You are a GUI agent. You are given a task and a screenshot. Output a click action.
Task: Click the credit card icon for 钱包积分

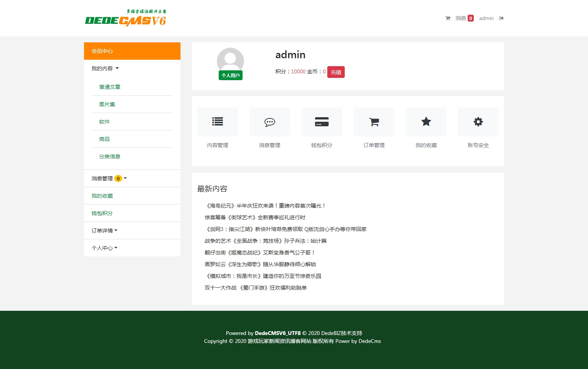click(x=322, y=122)
